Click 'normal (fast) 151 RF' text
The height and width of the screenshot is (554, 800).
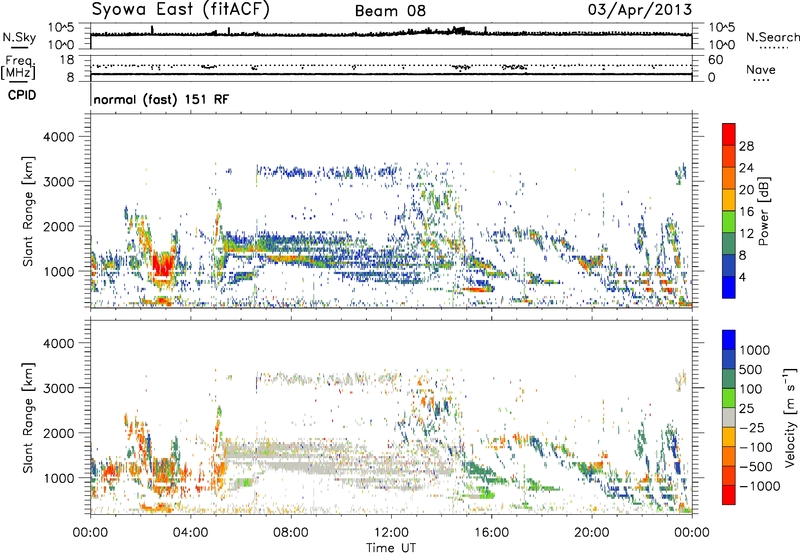click(161, 99)
